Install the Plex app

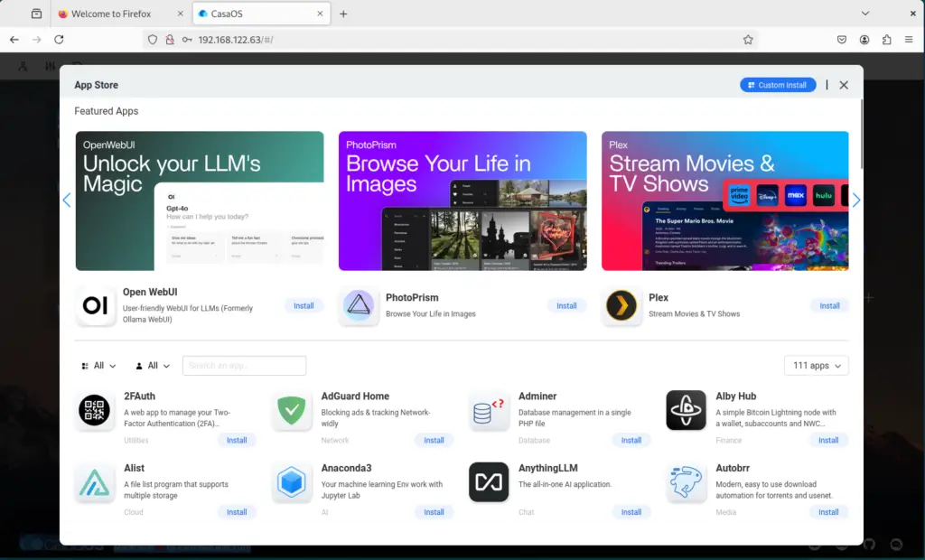pyautogui.click(x=829, y=305)
